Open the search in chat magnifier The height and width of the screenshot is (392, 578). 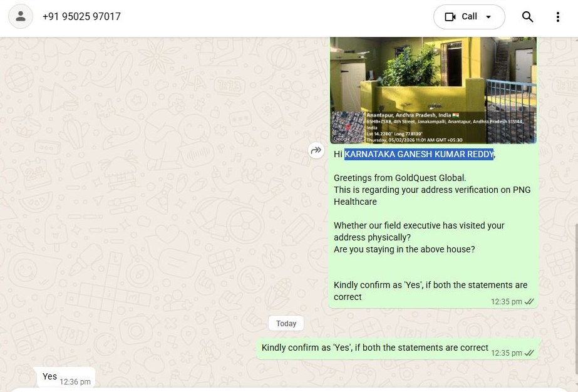coord(527,17)
